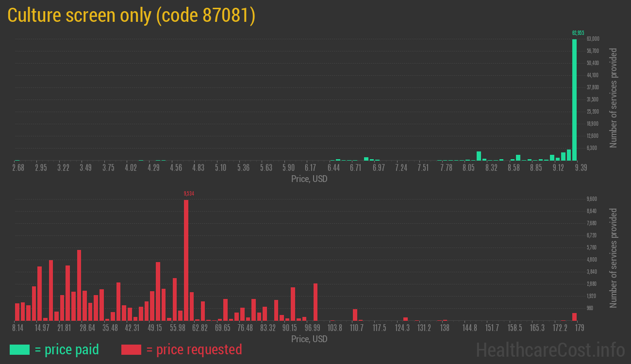Screen dimensions: 631x364
Task: Click the 63,000 y-axis label in upper chart
Action: pos(593,39)
